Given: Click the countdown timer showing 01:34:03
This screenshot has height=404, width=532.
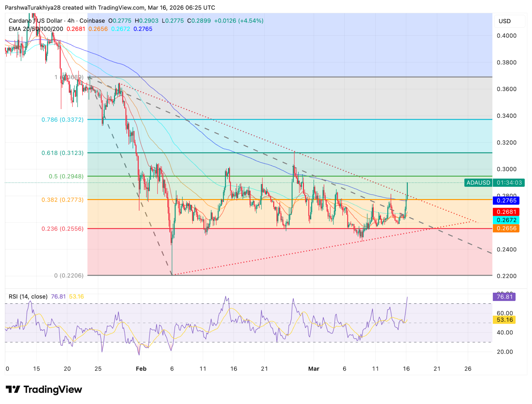Looking at the screenshot, I should [x=509, y=182].
